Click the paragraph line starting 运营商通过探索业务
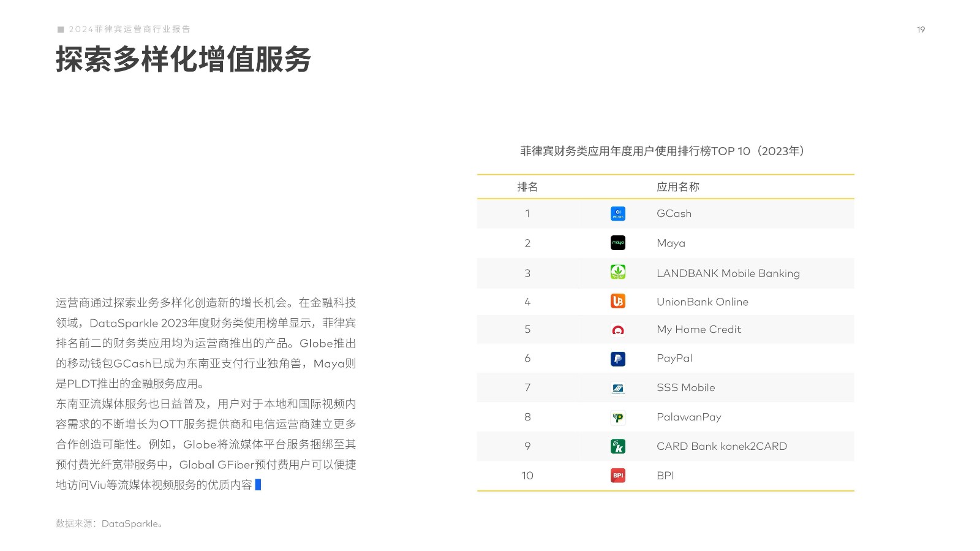This screenshot has height=551, width=980. tap(206, 303)
